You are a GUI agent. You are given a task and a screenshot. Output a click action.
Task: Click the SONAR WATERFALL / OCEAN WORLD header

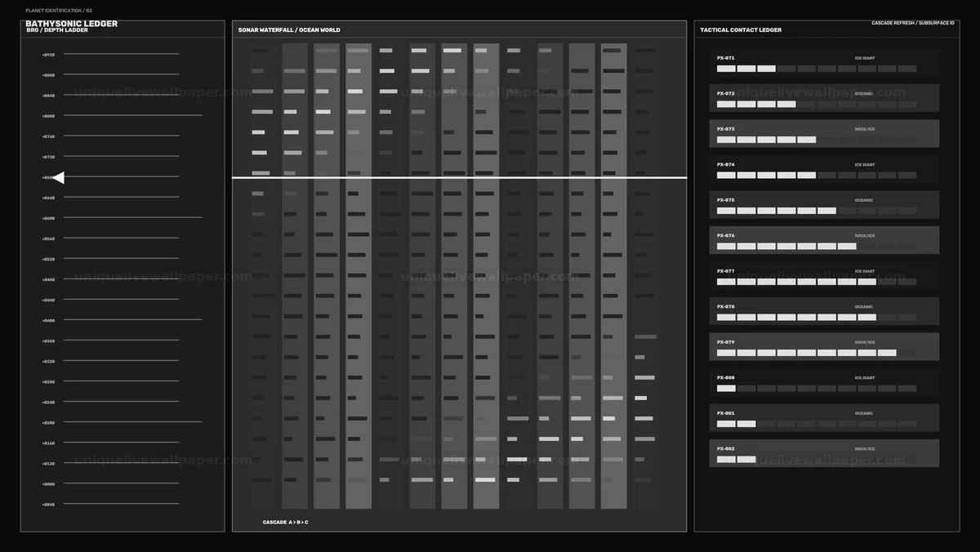click(x=289, y=30)
